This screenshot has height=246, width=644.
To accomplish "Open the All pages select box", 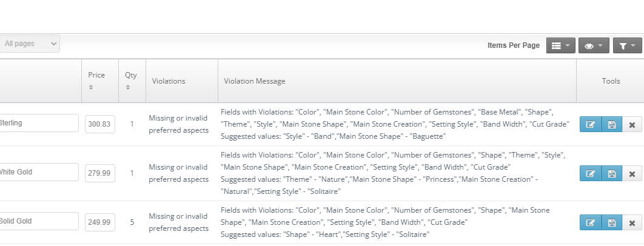I will click(x=29, y=44).
